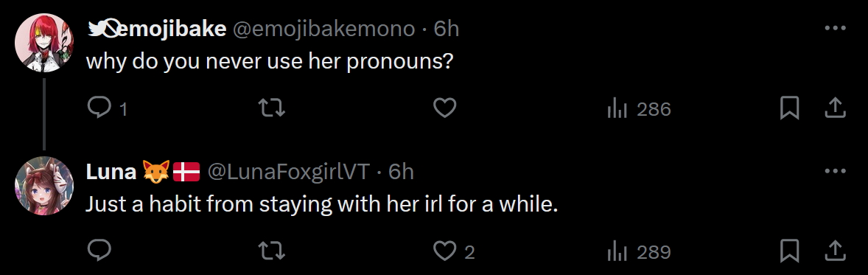Open more options for Luna's tweet
868x275 pixels.
click(835, 171)
